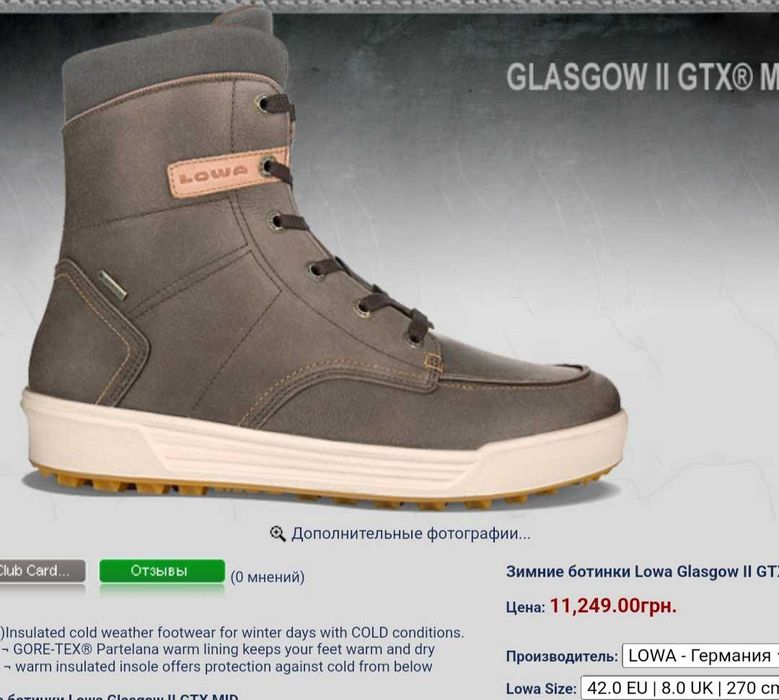Click the magnifier icon beside Дополнительные фотографии
This screenshot has width=779, height=700.
278,534
